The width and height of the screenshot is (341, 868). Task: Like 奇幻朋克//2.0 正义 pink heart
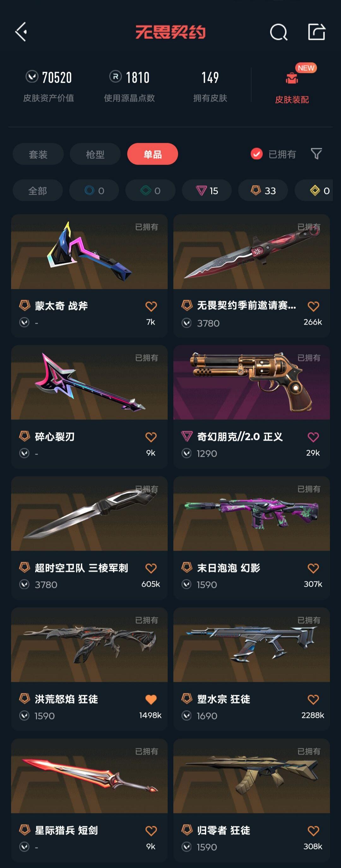[313, 437]
